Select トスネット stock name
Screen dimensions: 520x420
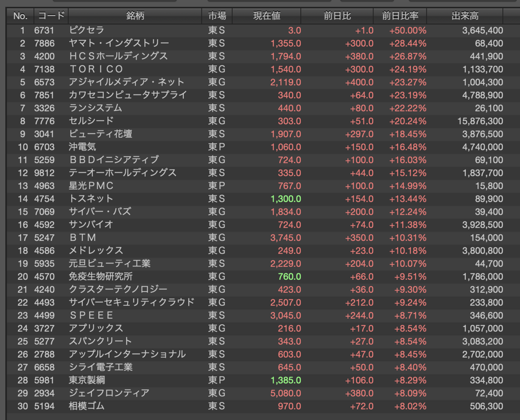pos(91,199)
